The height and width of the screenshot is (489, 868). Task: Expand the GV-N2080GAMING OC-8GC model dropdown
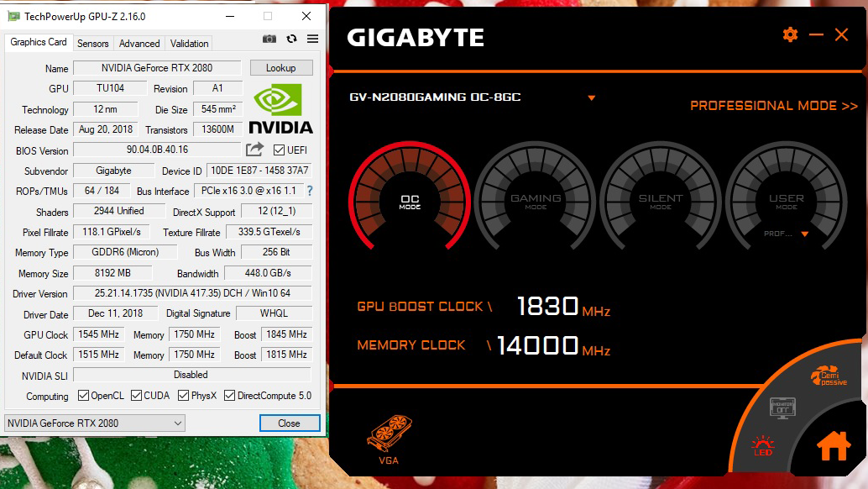(591, 98)
